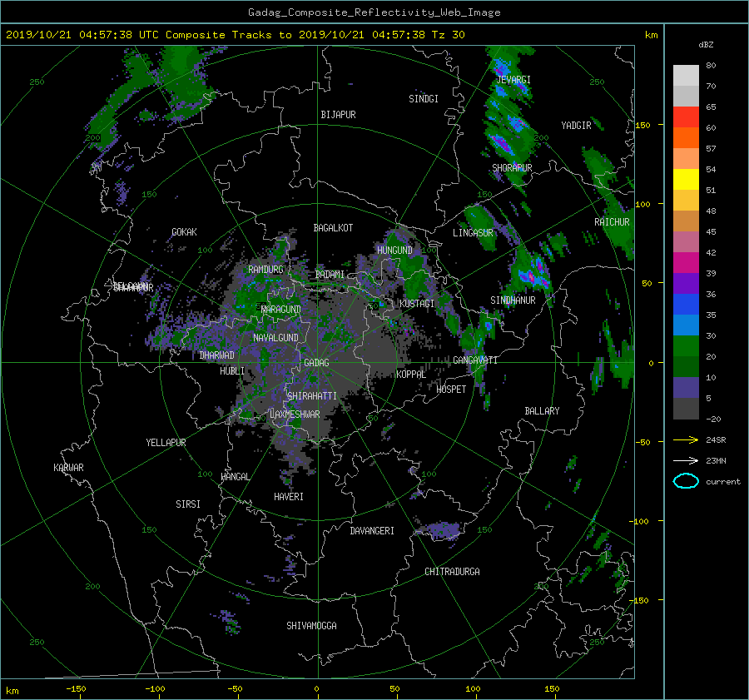The image size is (749, 700).
Task: Click the -100 tick on right axis
Action: pyautogui.click(x=638, y=521)
